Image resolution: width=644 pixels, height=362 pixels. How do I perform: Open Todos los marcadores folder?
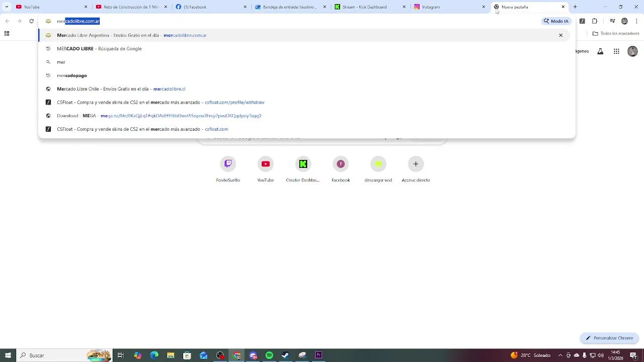click(x=616, y=34)
